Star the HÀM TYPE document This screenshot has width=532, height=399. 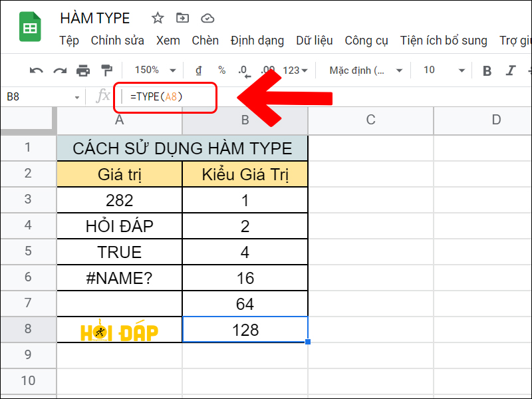point(158,18)
